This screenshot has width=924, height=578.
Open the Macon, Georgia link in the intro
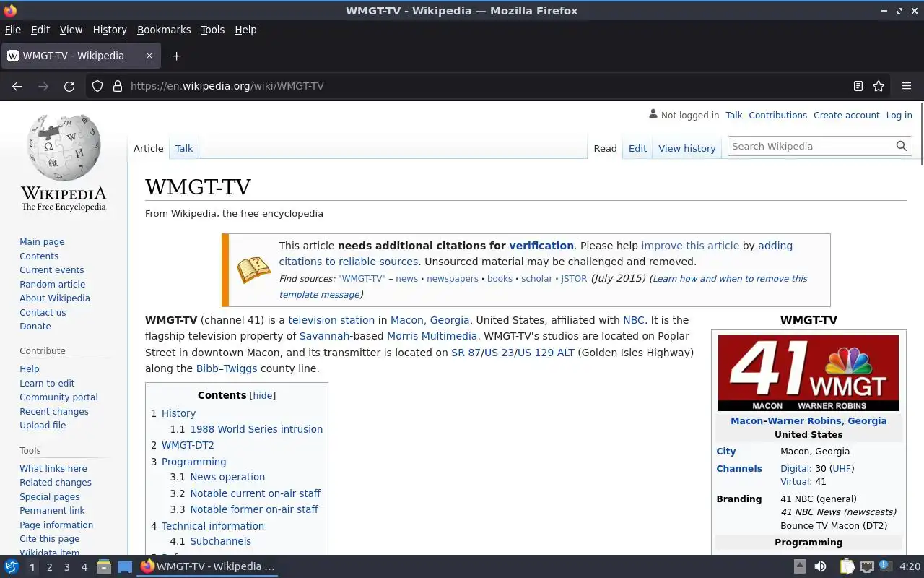point(430,320)
